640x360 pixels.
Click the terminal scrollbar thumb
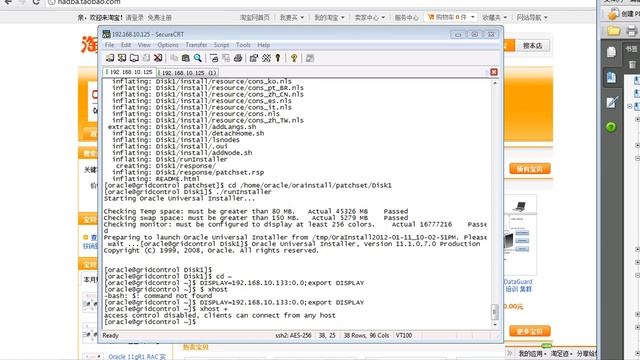(494, 312)
